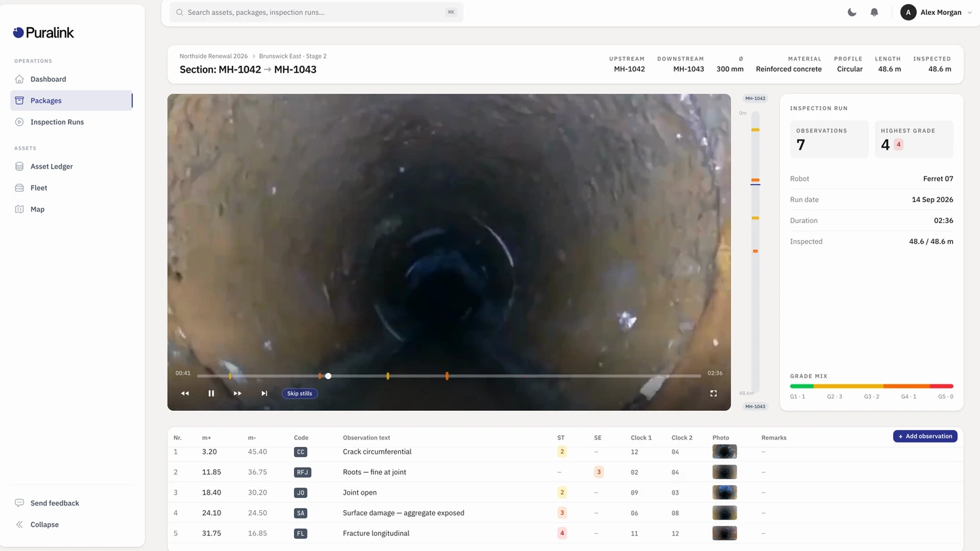Click the CC code badge

click(x=300, y=452)
